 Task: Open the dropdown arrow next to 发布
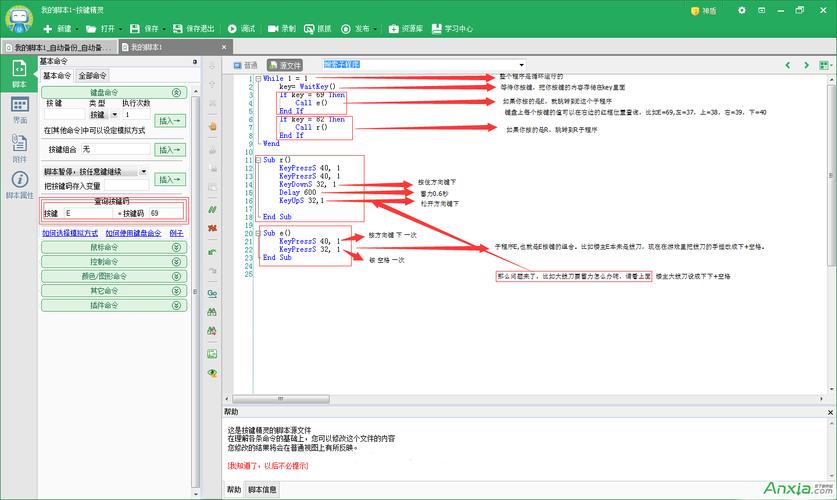pyautogui.click(x=375, y=29)
